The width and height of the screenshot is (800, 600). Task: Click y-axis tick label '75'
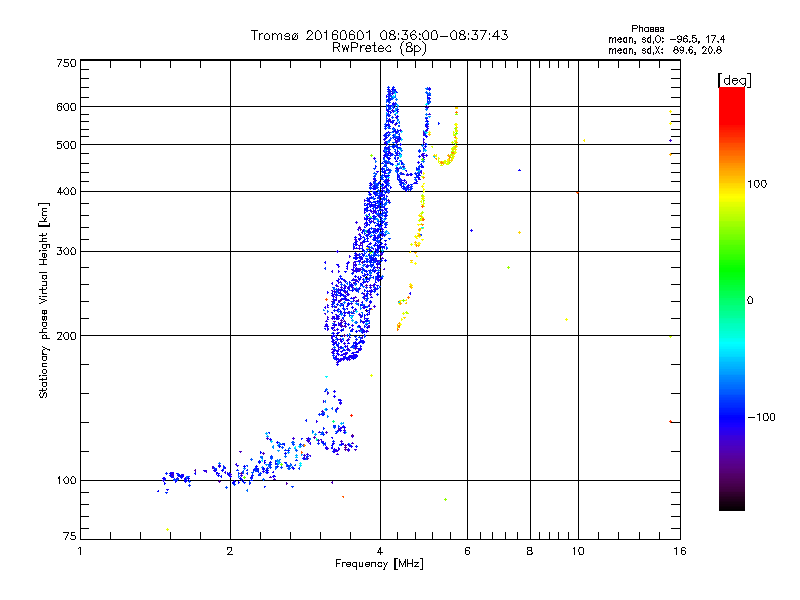[x=70, y=536]
